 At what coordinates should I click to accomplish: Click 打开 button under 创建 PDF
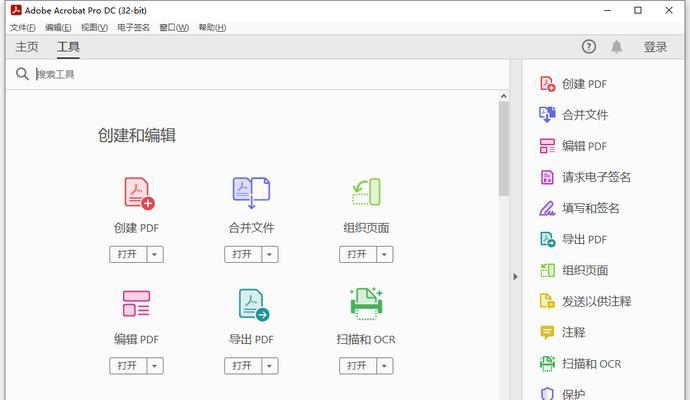point(128,254)
